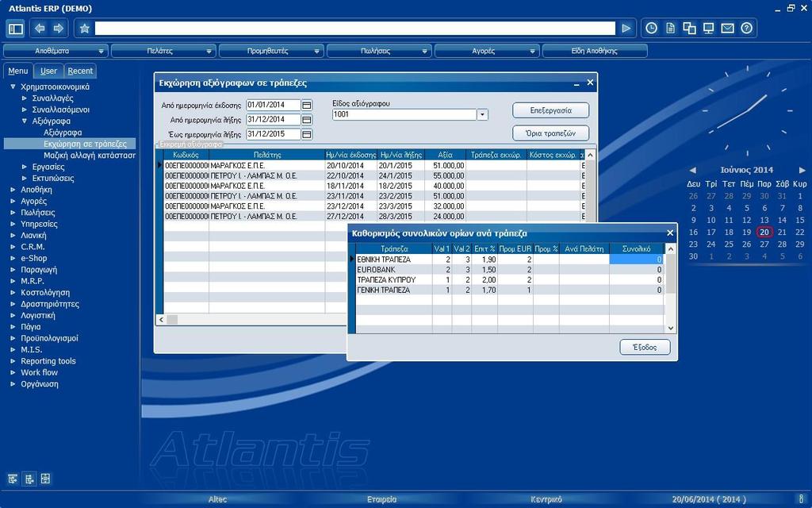Expand the Εργασίες tree node
Image resolution: width=812 pixels, height=508 pixels.
point(25,167)
